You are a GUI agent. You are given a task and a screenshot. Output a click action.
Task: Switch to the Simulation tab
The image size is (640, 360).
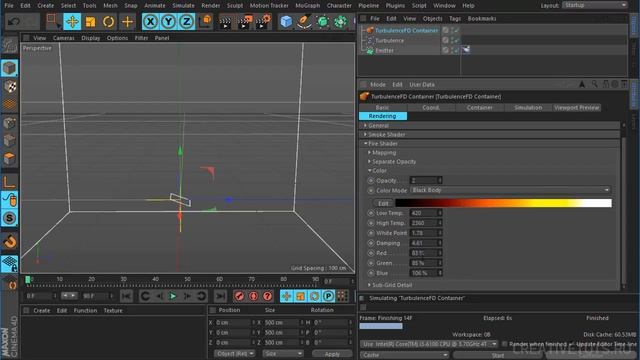click(528, 107)
